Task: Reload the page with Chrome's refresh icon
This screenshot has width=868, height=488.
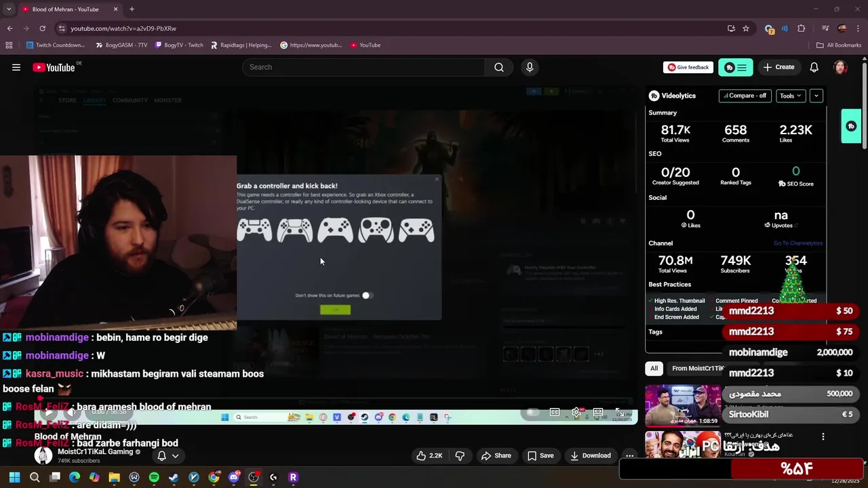Action: [x=42, y=28]
